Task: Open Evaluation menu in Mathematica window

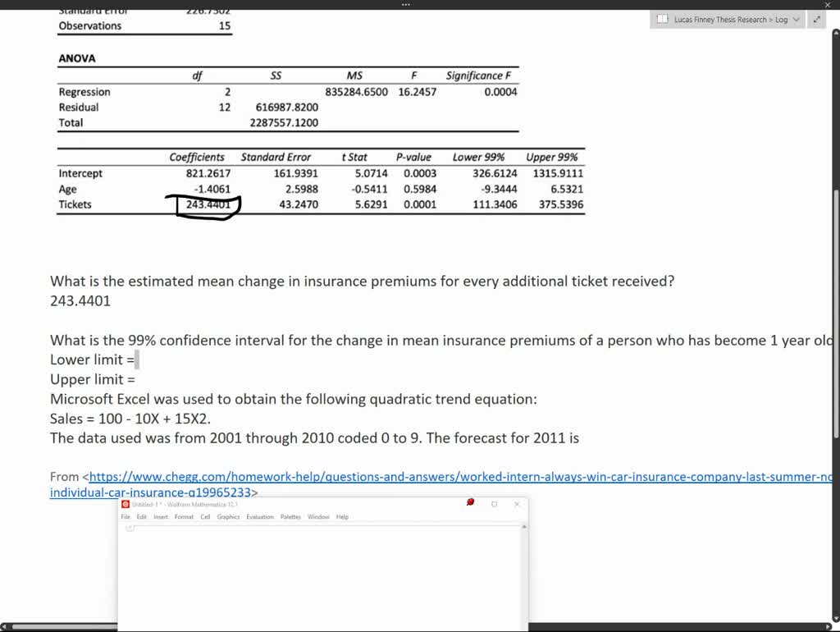Action: tap(260, 517)
